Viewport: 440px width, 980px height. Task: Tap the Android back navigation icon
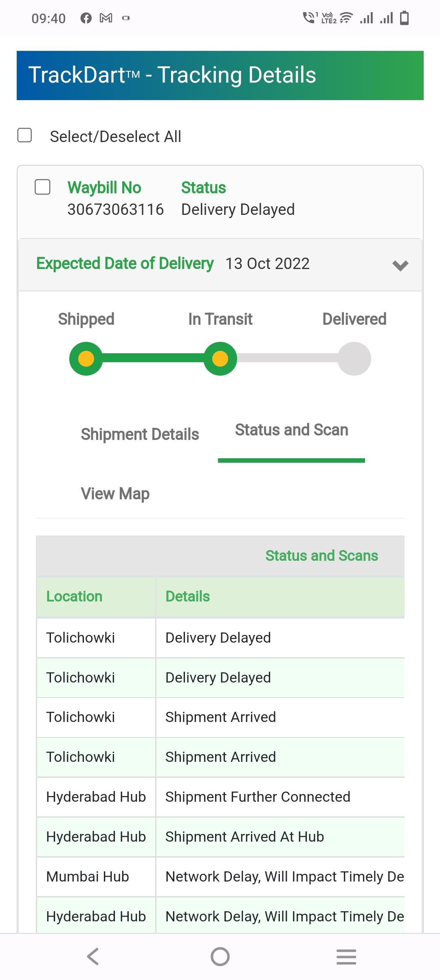coord(93,956)
